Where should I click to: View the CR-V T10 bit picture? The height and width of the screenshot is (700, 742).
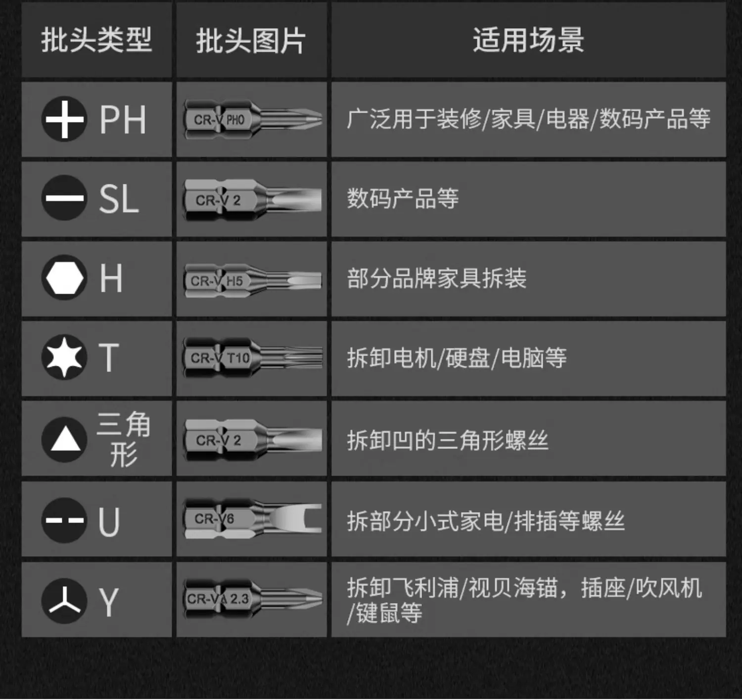tap(252, 357)
